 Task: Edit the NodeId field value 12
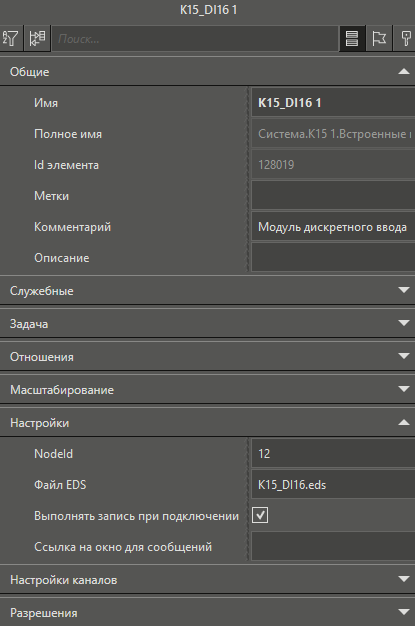[x=333, y=454]
